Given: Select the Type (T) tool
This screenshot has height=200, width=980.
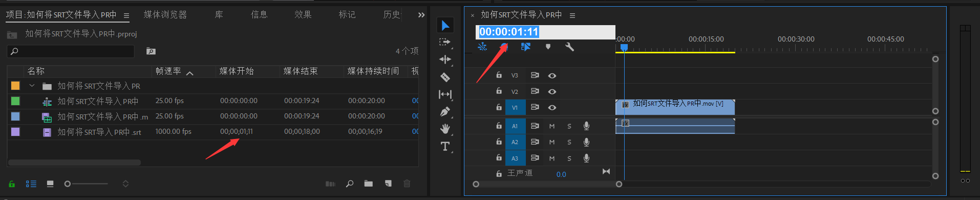Looking at the screenshot, I should pyautogui.click(x=445, y=147).
